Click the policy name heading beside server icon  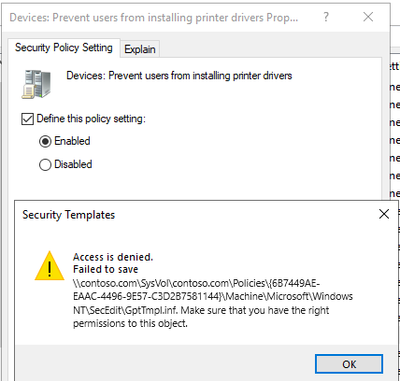pyautogui.click(x=179, y=76)
